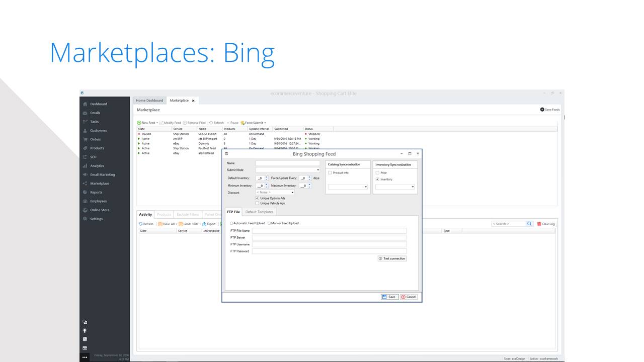The image size is (644, 362).
Task: Click the activity search magnifier icon
Action: (x=529, y=224)
